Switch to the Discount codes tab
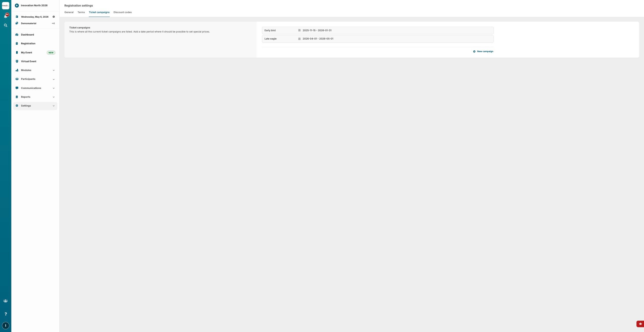Image resolution: width=644 pixels, height=332 pixels. (123, 12)
